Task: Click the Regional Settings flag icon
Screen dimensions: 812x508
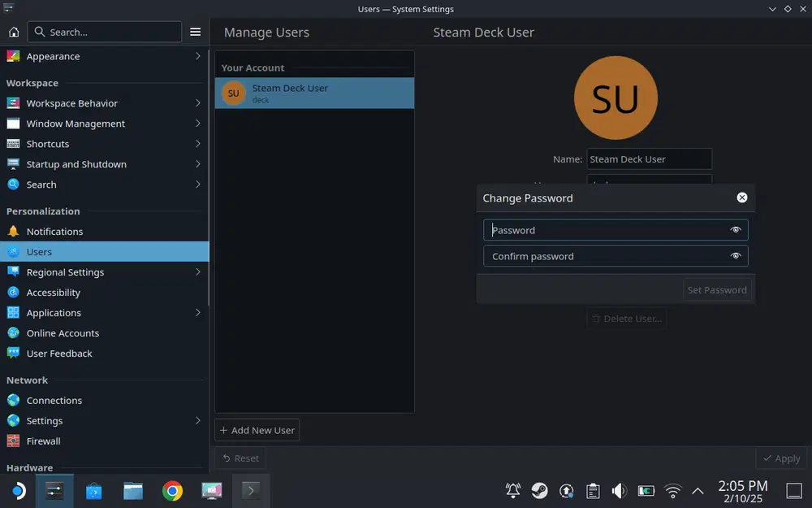Action: [x=14, y=271]
